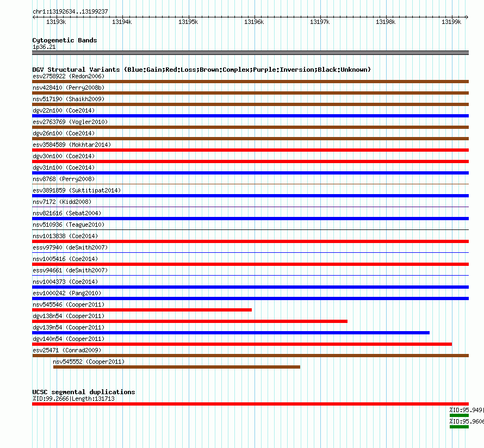The width and height of the screenshot is (484, 448).
Task: Click the green bar under %ID:95.9606
Action: coord(460,427)
